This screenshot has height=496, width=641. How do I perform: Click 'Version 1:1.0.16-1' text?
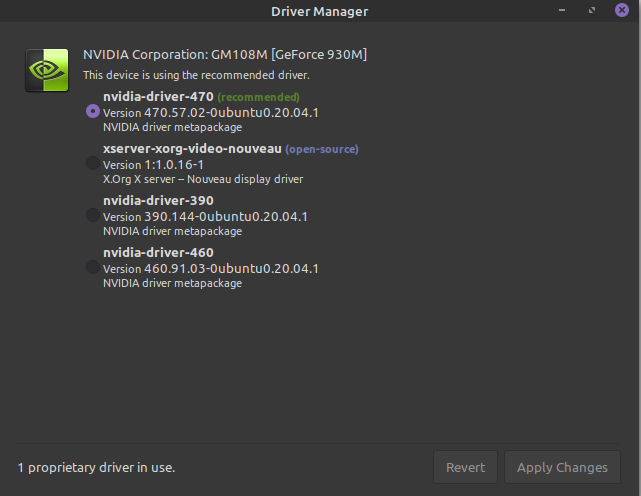pos(153,165)
